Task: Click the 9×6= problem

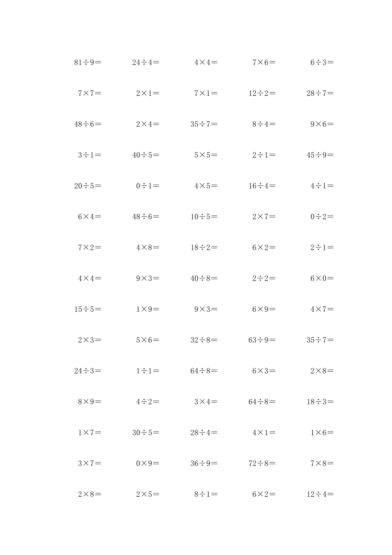Action: pos(322,124)
